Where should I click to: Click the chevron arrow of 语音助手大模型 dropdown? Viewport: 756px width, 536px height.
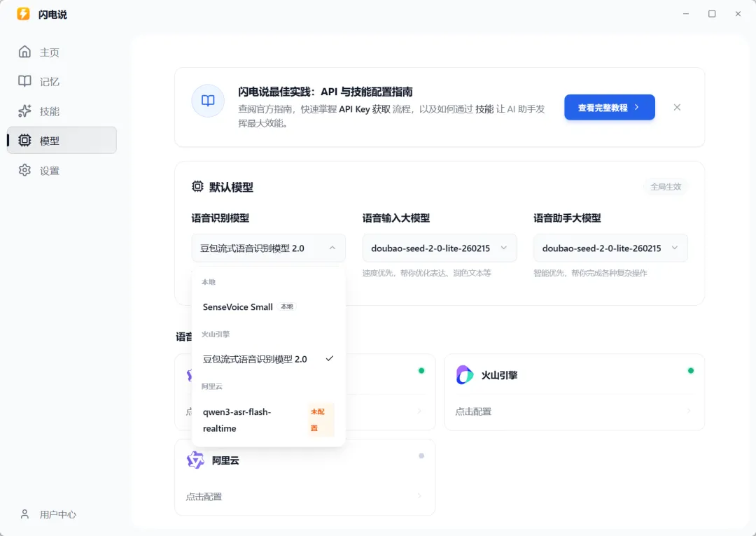pos(675,248)
